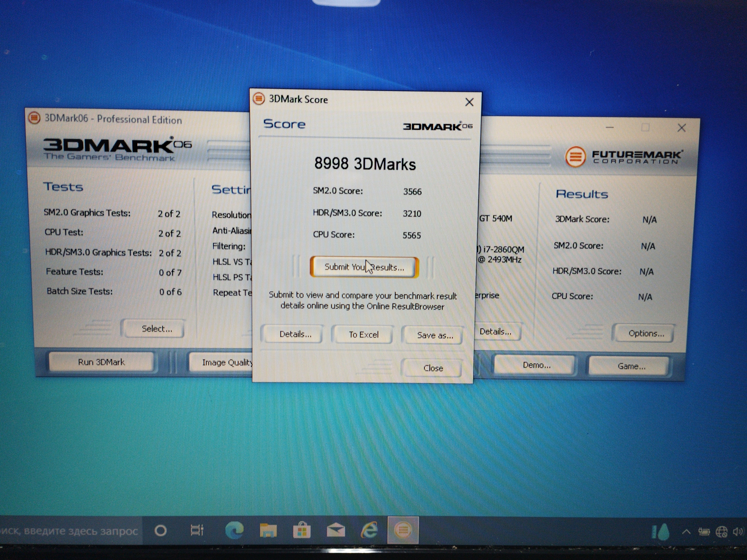Click X on 3DMark Score dialog
Image resolution: width=747 pixels, height=560 pixels.
point(469,102)
